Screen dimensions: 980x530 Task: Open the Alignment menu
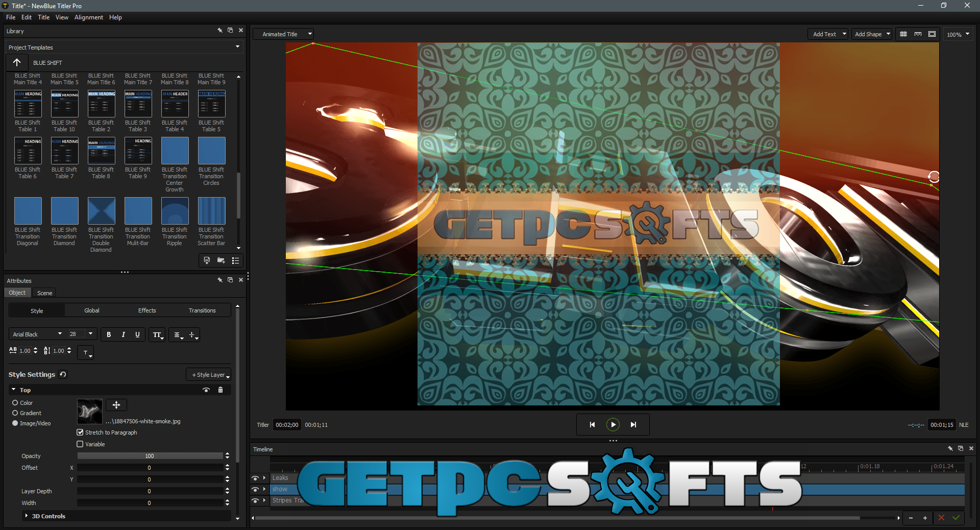(x=89, y=17)
